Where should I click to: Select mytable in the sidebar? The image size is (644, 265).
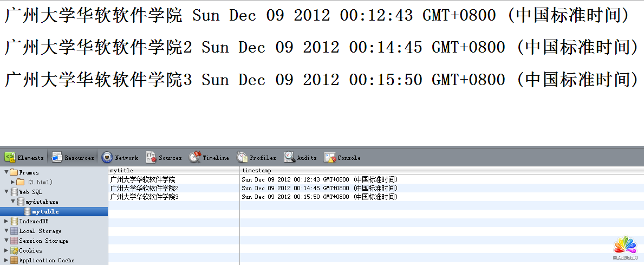coord(45,211)
